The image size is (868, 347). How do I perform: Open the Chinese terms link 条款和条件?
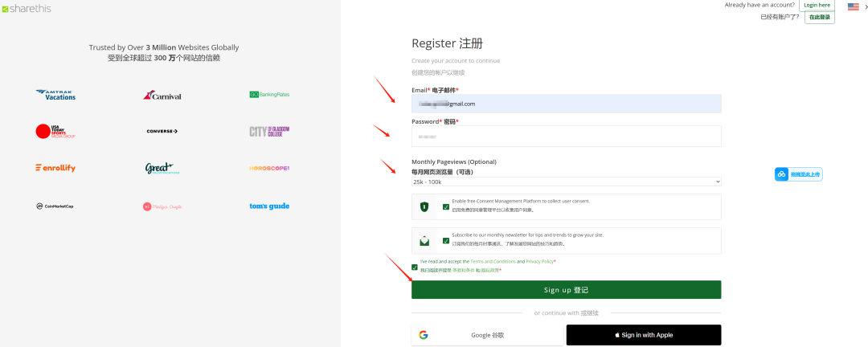pos(464,270)
